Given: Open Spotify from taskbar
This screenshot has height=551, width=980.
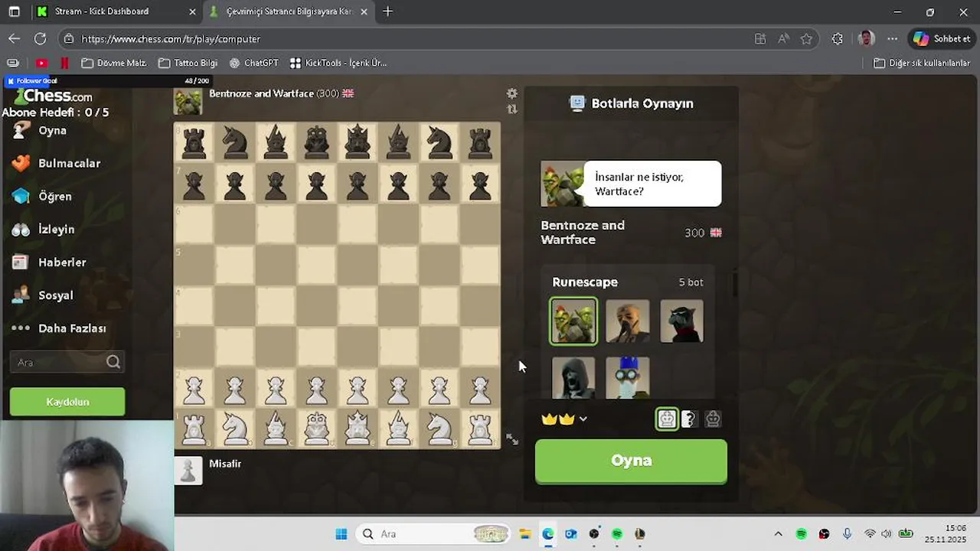Looking at the screenshot, I should [x=617, y=534].
